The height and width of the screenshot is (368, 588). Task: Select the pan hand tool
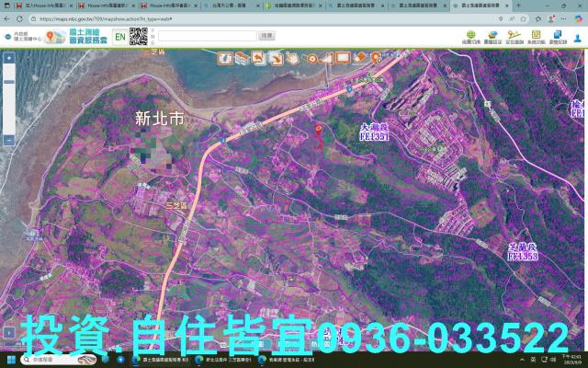click(x=292, y=58)
